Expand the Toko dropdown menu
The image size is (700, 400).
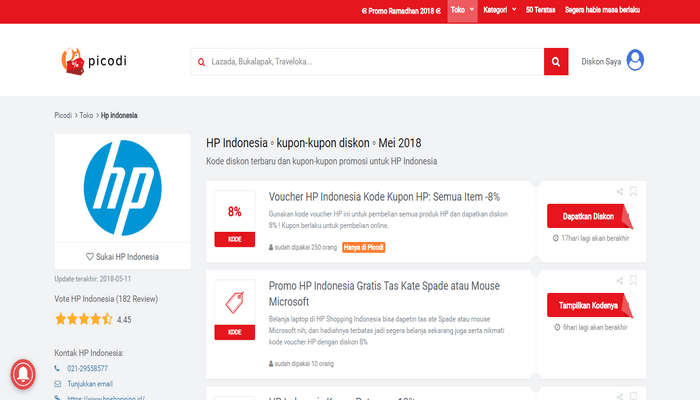coord(462,10)
